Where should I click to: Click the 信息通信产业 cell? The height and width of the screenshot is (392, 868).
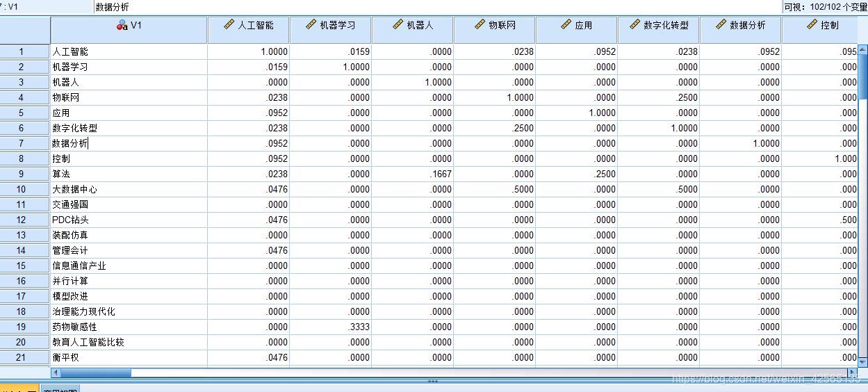tap(129, 266)
